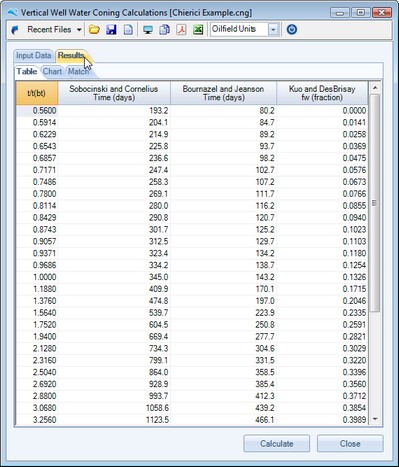The image size is (399, 467).
Task: Open the Match sub-tab
Action: 78,71
